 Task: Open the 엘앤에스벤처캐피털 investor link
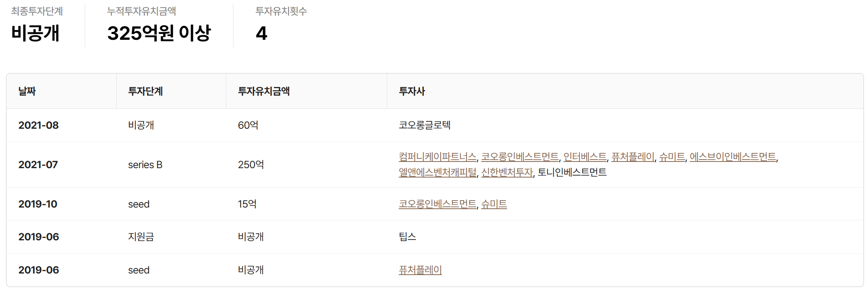(x=438, y=172)
